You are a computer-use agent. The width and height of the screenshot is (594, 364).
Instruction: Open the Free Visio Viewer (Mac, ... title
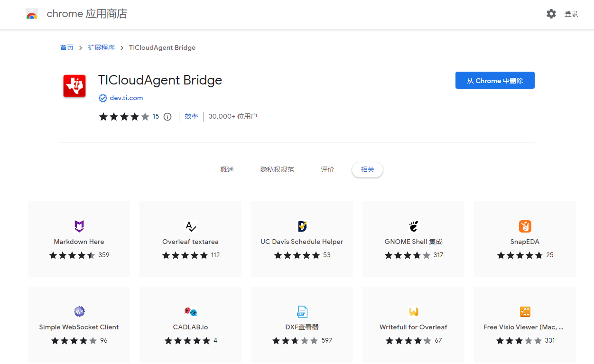pos(524,327)
